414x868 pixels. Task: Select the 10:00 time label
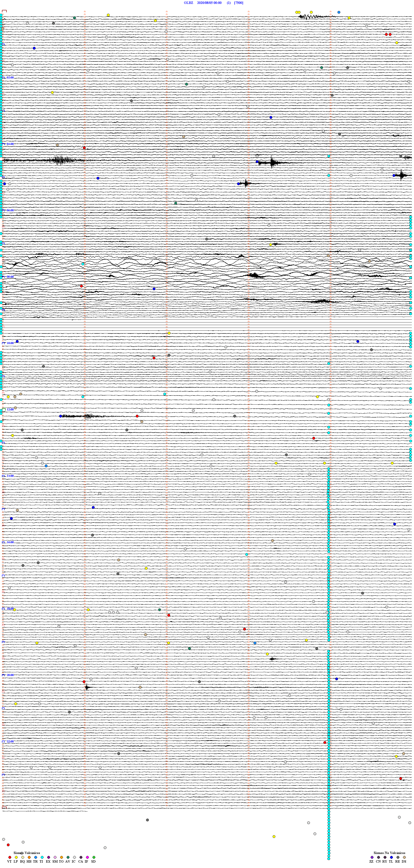coord(10,343)
